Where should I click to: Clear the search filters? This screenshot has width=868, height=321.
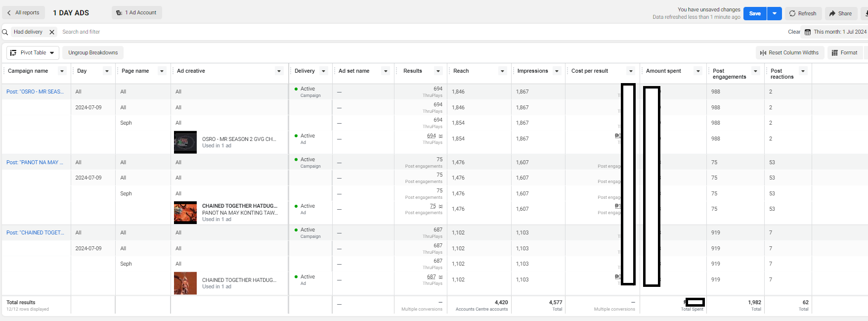pos(794,32)
